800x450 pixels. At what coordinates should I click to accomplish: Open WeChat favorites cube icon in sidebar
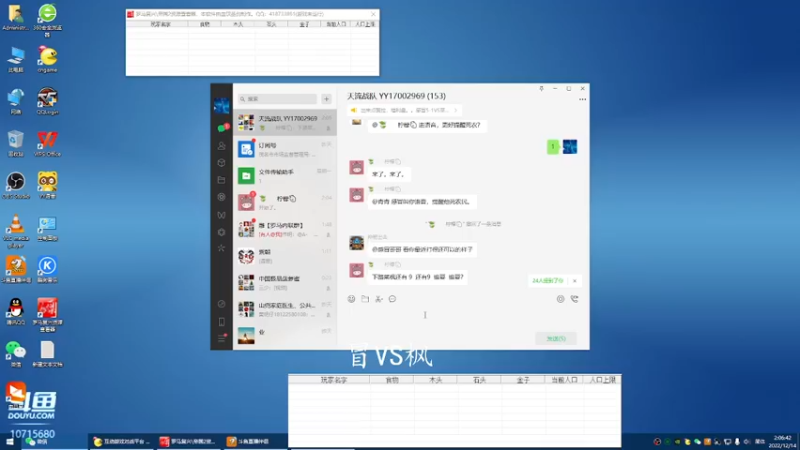[221, 163]
